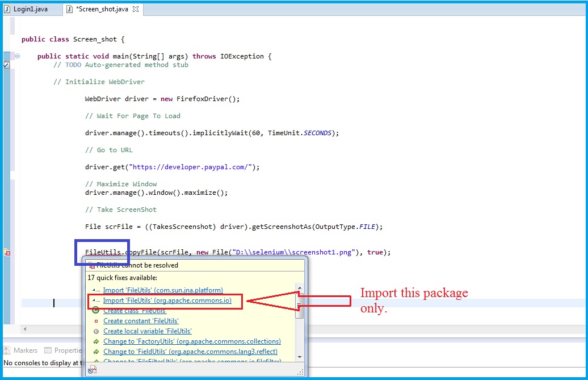Select Create constant 'FileUtils' quick fix
This screenshot has height=380, width=588.
(141, 321)
